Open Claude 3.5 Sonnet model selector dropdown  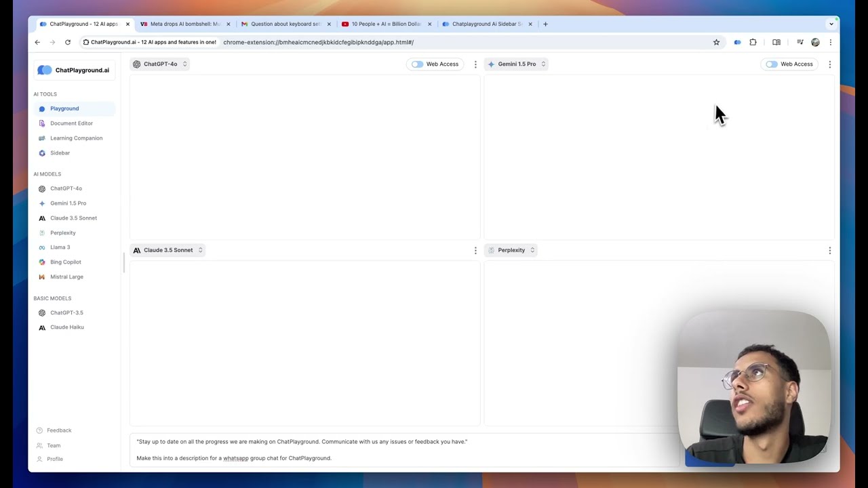coord(167,250)
